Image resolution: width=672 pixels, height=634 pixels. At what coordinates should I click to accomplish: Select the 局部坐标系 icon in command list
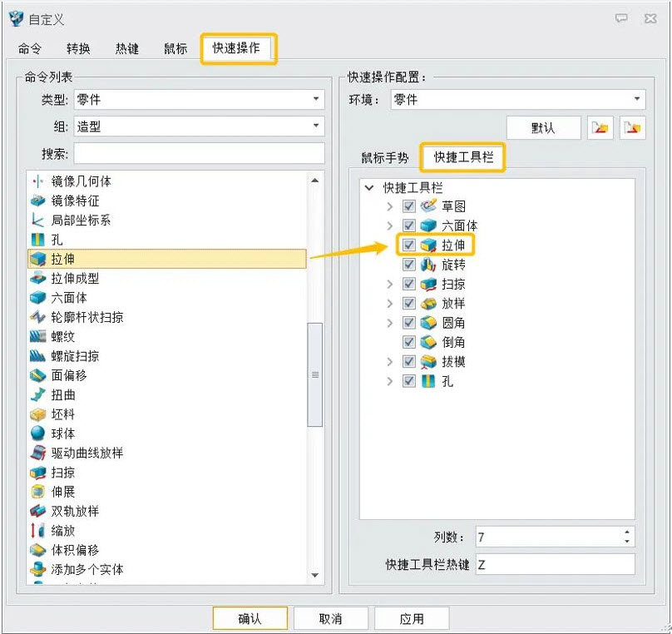pyautogui.click(x=37, y=220)
